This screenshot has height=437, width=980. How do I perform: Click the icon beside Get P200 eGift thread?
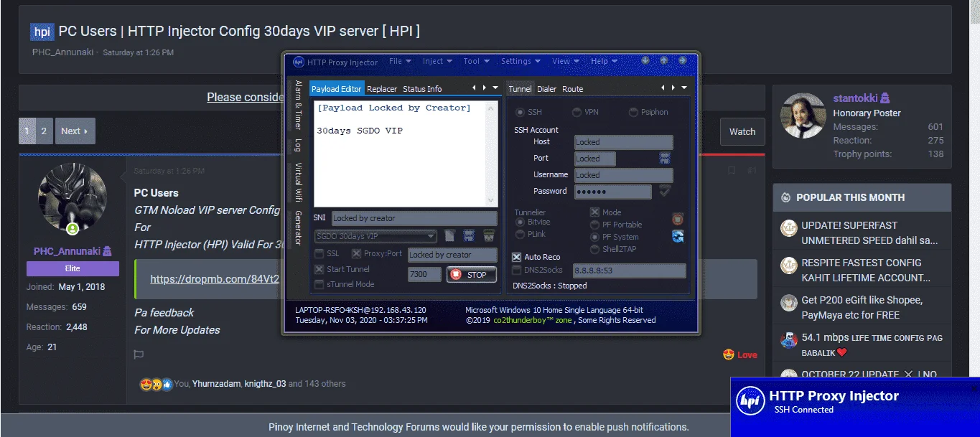click(789, 303)
